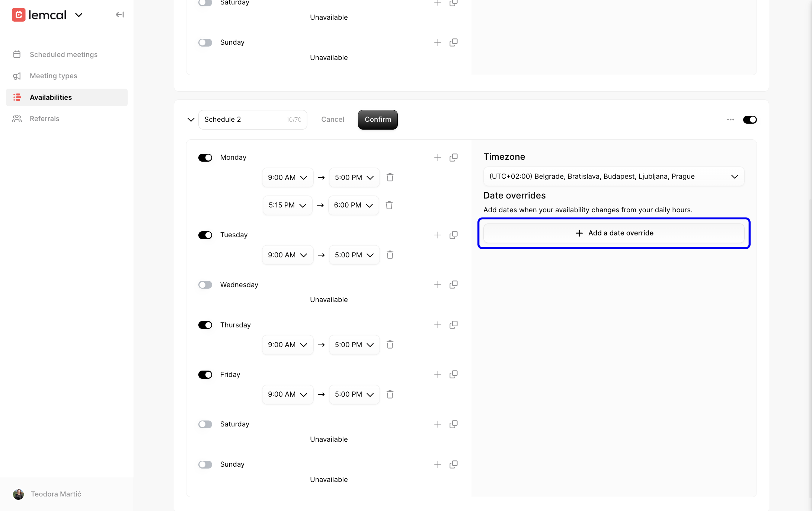Disable Friday availability
Screen dimensions: 812x511
[205, 374]
